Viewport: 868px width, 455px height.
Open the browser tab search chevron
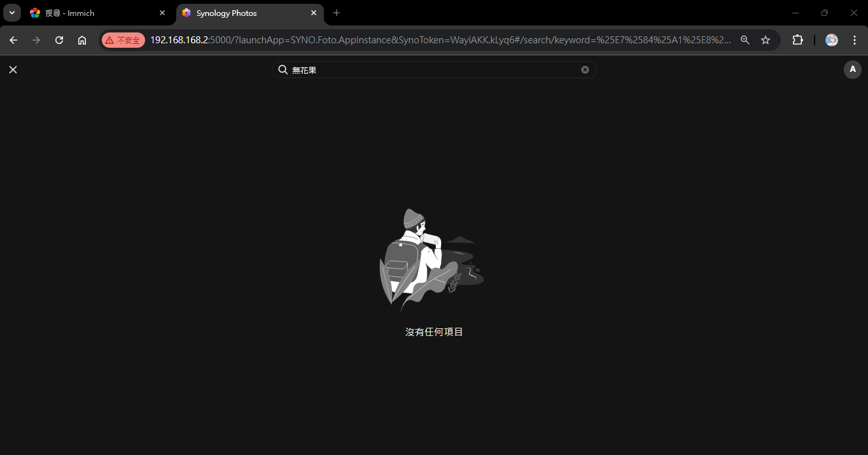click(11, 13)
